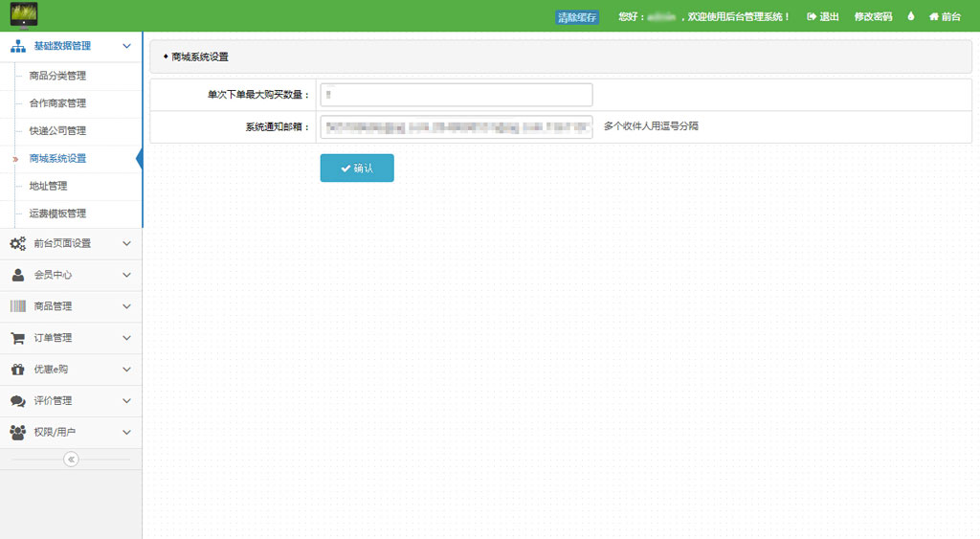Click the 退出 logout link
The width and height of the screenshot is (980, 539).
[x=823, y=16]
